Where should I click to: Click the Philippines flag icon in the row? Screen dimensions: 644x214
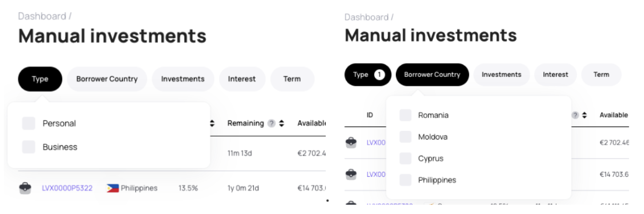113,188
